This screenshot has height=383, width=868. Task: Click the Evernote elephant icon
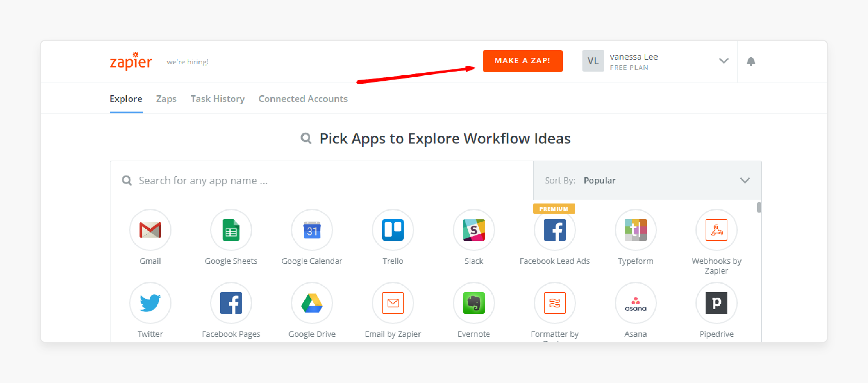pos(474,303)
